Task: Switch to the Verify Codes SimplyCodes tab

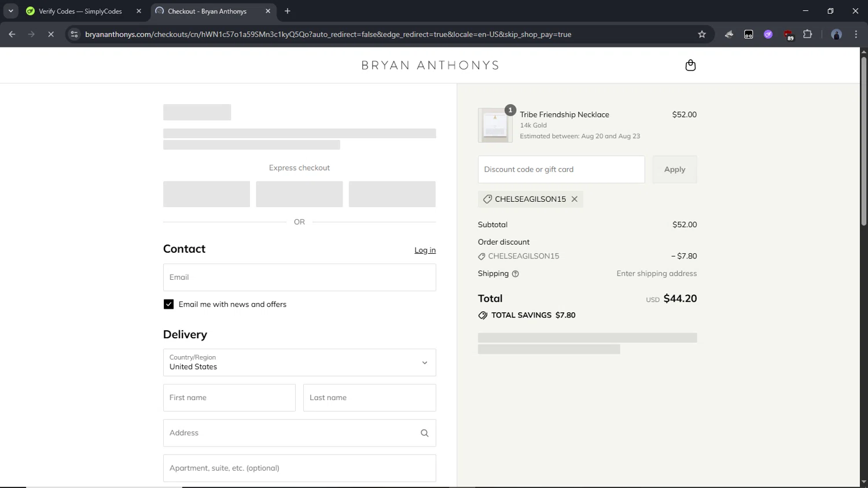Action: (x=80, y=11)
